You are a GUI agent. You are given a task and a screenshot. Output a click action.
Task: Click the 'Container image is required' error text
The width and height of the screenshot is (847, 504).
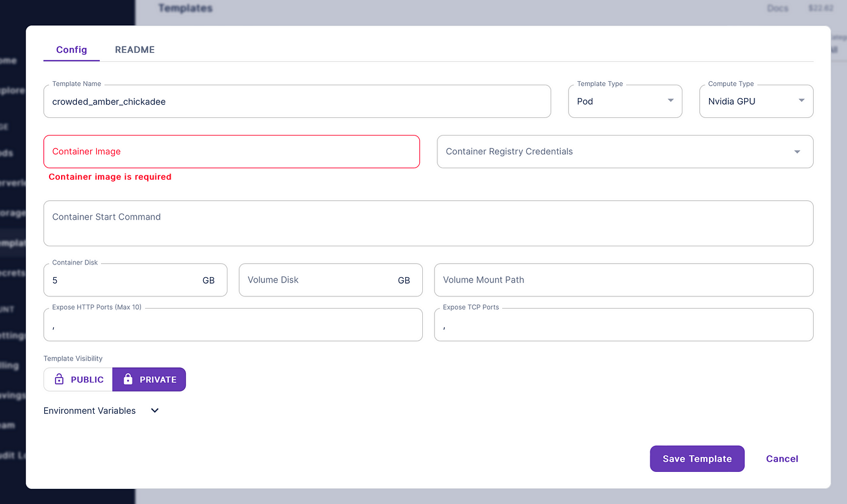tap(110, 177)
